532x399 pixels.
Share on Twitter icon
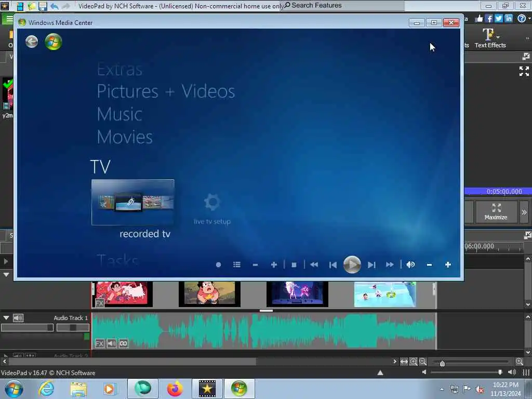498,18
